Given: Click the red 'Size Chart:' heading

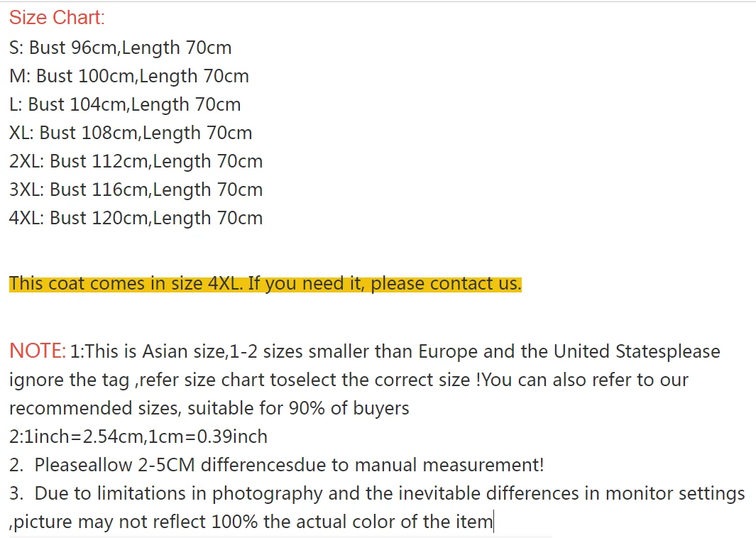Looking at the screenshot, I should pos(57,18).
